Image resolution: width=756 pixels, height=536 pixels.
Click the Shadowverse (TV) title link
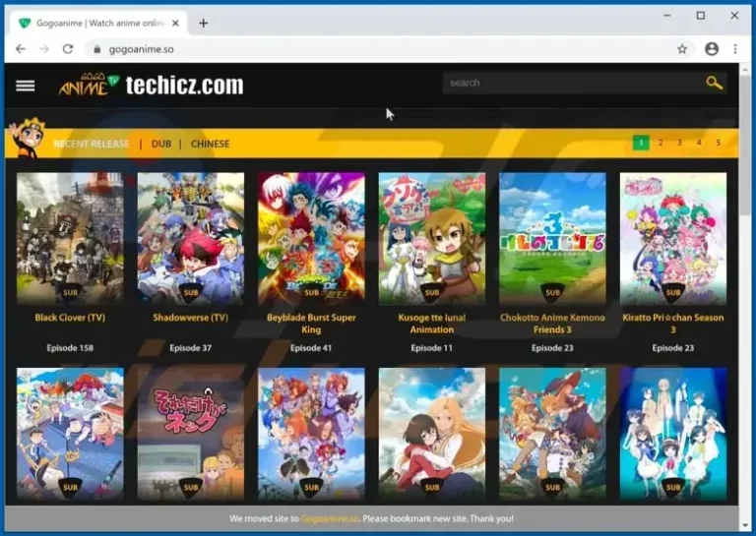click(x=190, y=318)
